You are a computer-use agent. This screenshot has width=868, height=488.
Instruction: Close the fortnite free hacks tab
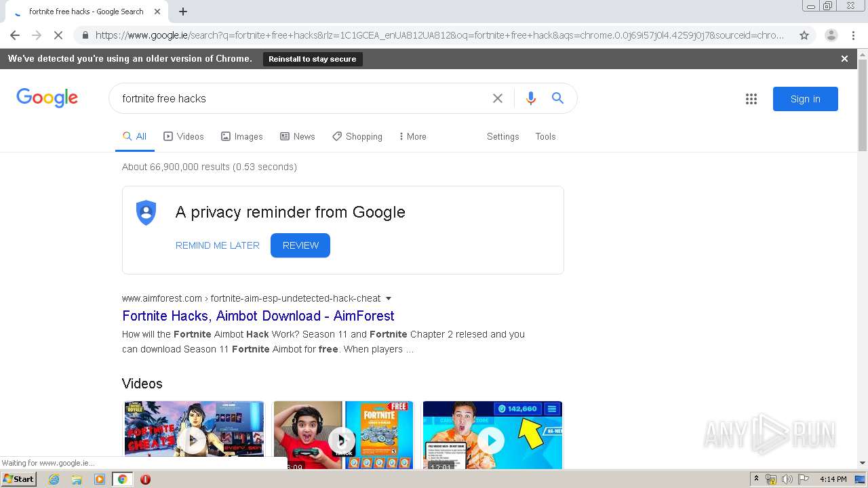[157, 12]
